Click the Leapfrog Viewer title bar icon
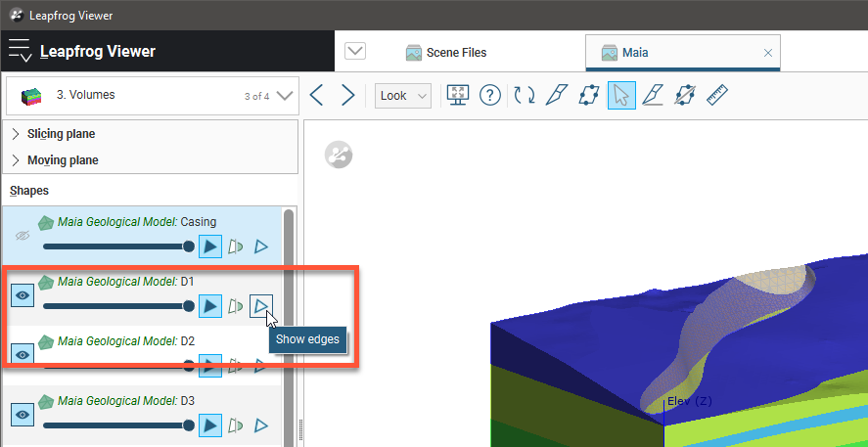The image size is (868, 447). pyautogui.click(x=17, y=15)
